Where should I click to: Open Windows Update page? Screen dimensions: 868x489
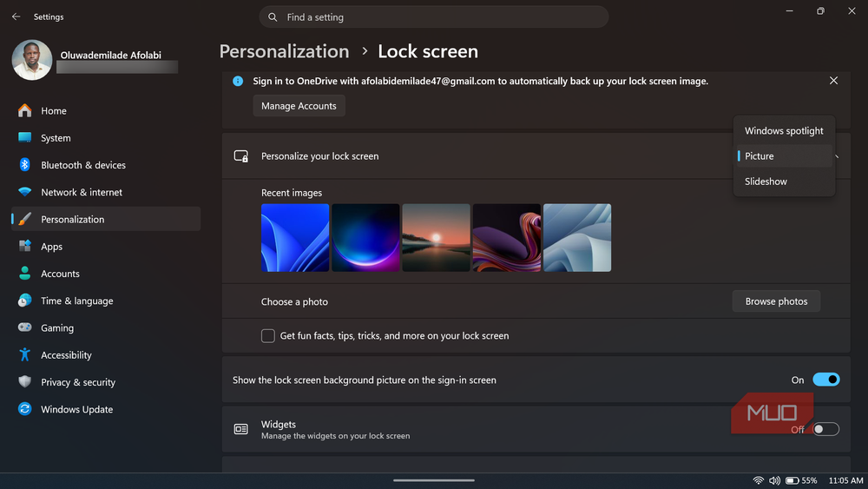click(x=106, y=409)
